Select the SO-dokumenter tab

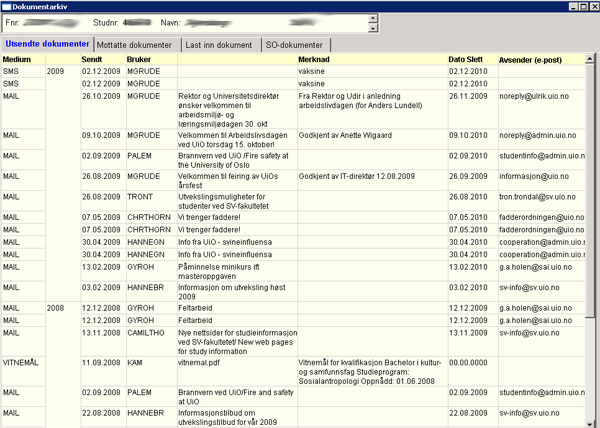click(x=294, y=45)
